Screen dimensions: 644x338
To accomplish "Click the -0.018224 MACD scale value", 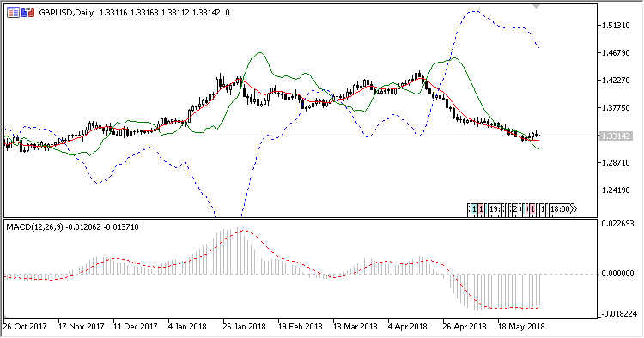I will click(619, 314).
